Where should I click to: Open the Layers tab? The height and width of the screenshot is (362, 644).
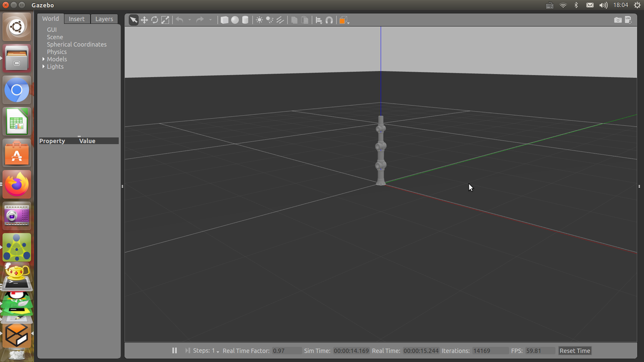pyautogui.click(x=104, y=19)
